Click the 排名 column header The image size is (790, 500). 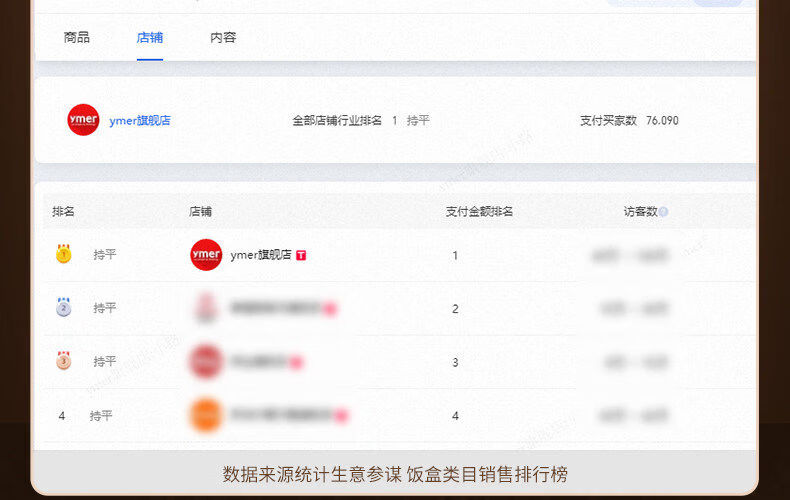pyautogui.click(x=64, y=212)
